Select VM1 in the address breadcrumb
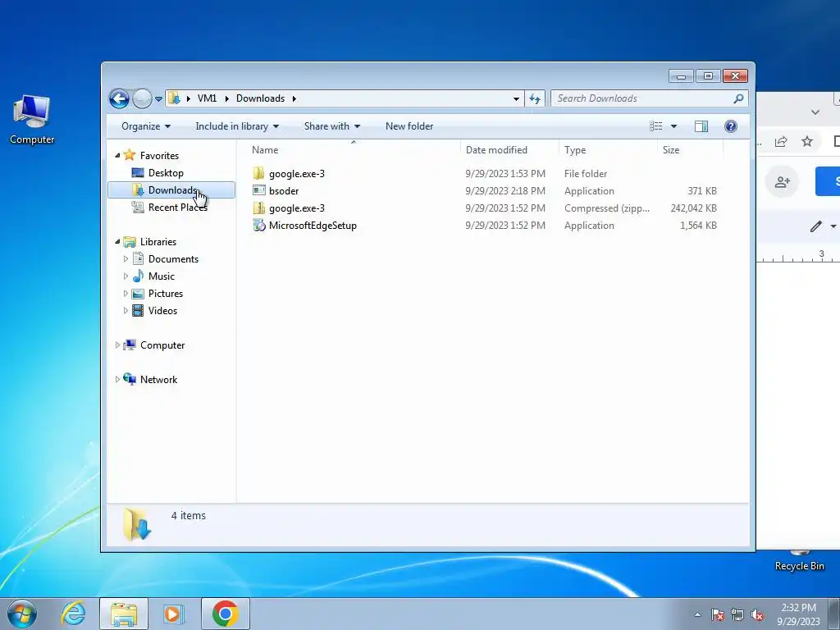The width and height of the screenshot is (840, 630). pyautogui.click(x=207, y=98)
